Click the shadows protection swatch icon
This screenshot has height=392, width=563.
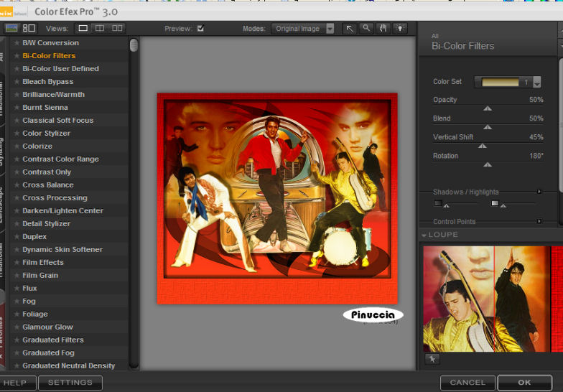pos(438,203)
